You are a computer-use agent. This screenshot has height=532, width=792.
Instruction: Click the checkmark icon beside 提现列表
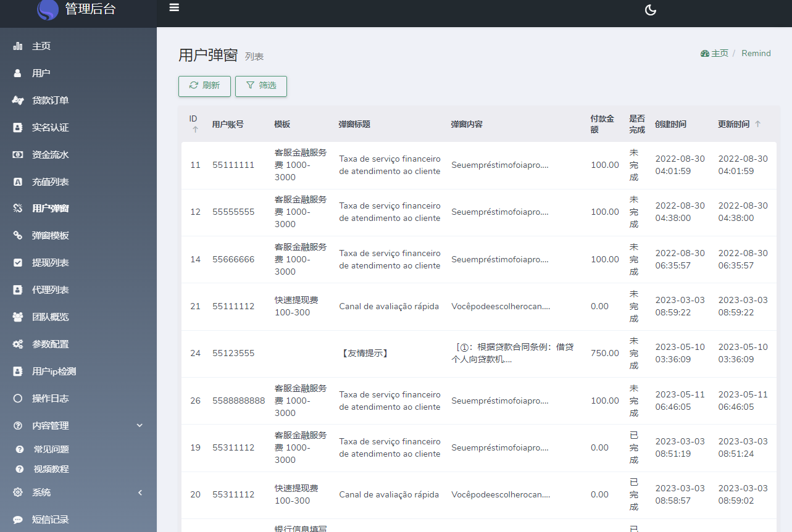click(18, 263)
